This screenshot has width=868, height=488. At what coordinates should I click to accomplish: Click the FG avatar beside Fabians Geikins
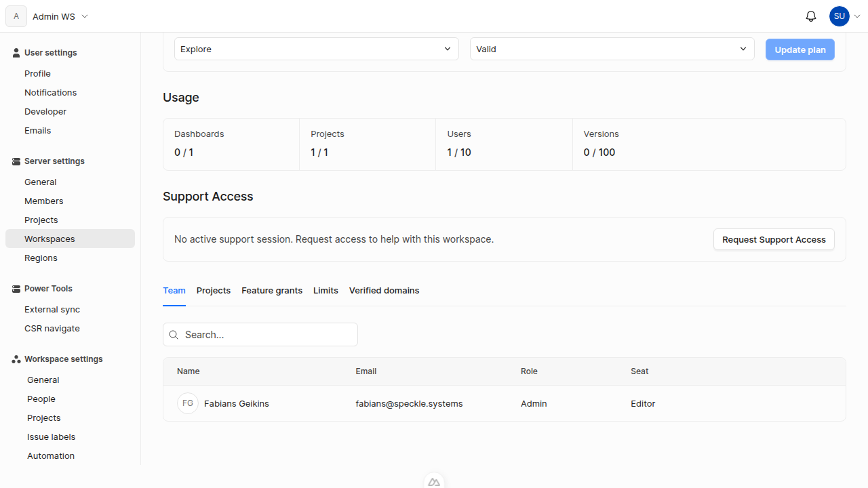(188, 403)
